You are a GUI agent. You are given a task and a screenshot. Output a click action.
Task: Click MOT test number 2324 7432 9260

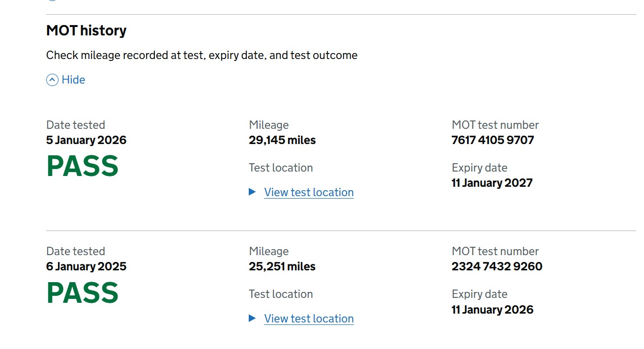(497, 266)
